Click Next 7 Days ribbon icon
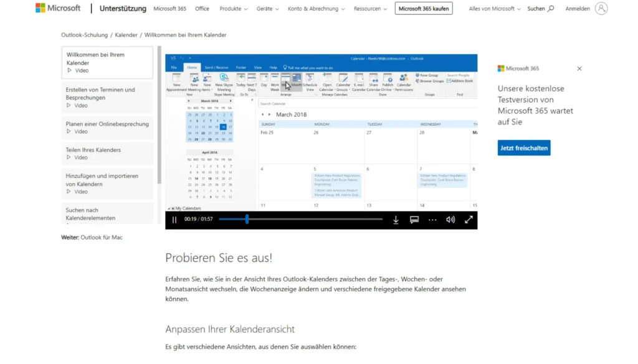This screenshot has height=364, width=638. [x=252, y=83]
